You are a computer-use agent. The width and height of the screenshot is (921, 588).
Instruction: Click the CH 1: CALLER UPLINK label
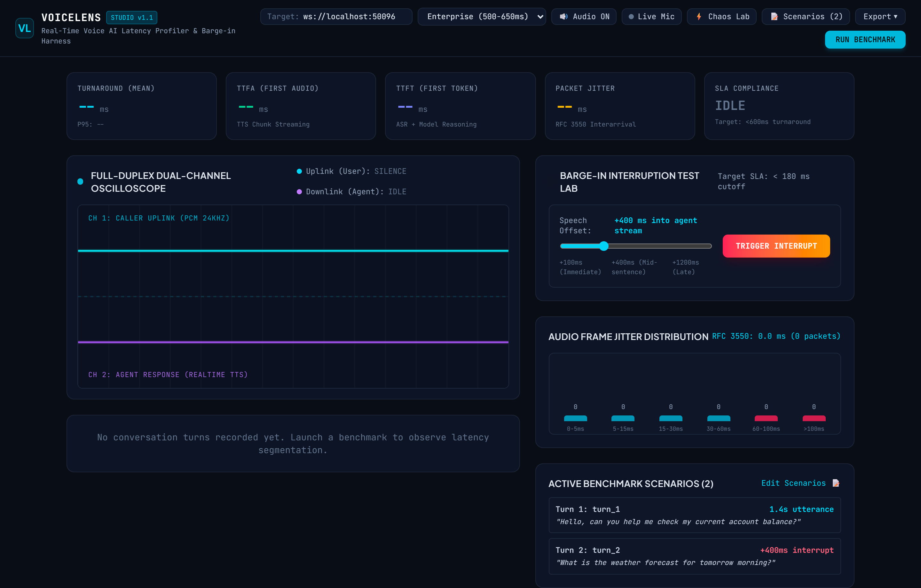pyautogui.click(x=159, y=218)
